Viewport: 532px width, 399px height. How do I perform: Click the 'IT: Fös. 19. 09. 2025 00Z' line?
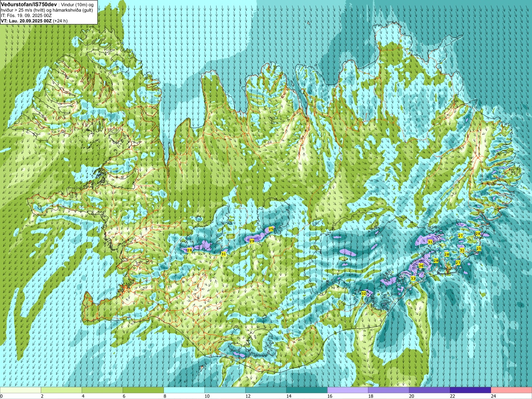tap(26, 15)
